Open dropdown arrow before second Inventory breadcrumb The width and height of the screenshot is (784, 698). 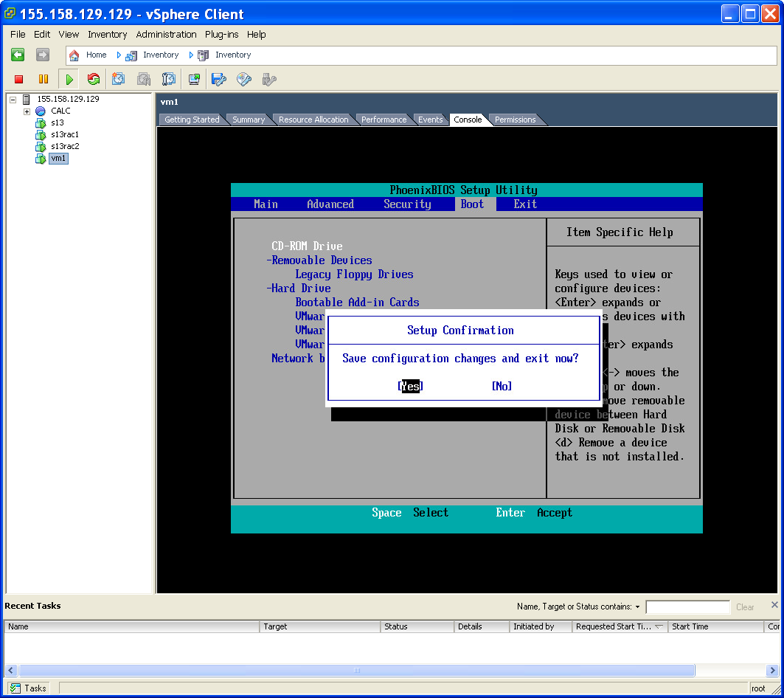[191, 55]
